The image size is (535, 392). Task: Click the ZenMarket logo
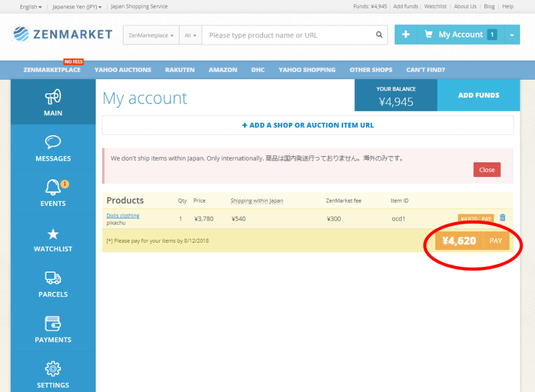[x=62, y=34]
